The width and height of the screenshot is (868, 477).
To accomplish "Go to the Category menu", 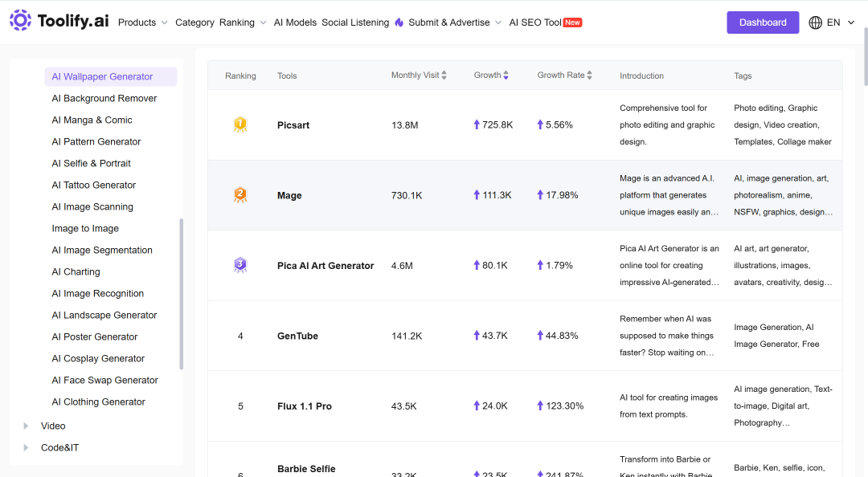I will pos(194,22).
